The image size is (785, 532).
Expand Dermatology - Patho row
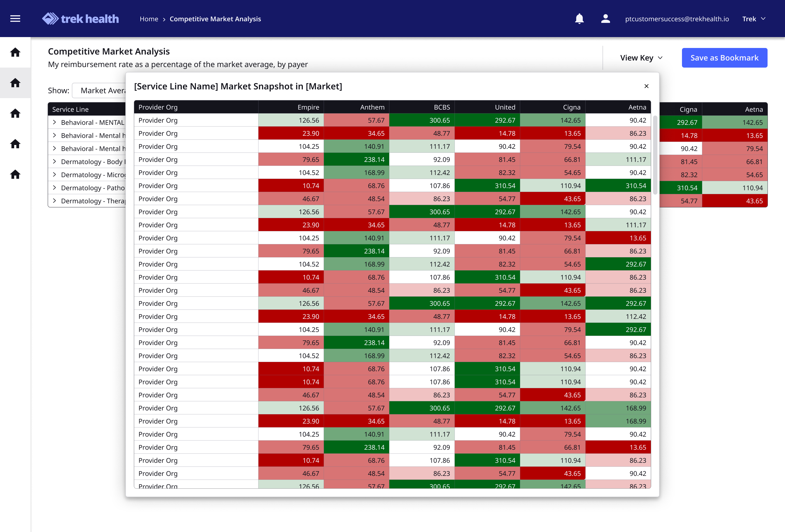tap(55, 188)
